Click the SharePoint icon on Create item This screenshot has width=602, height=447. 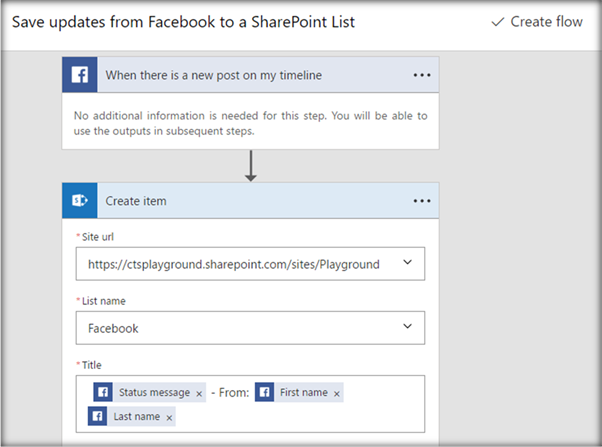pyautogui.click(x=79, y=200)
